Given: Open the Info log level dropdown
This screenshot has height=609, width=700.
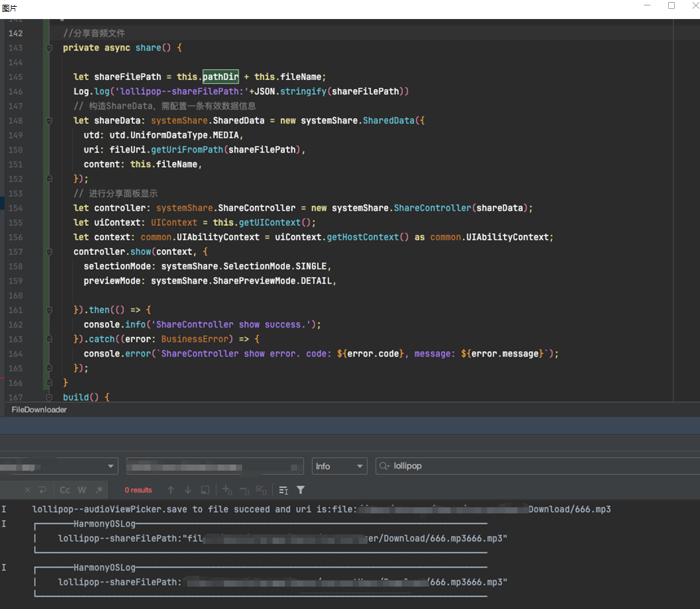Looking at the screenshot, I should click(x=339, y=466).
